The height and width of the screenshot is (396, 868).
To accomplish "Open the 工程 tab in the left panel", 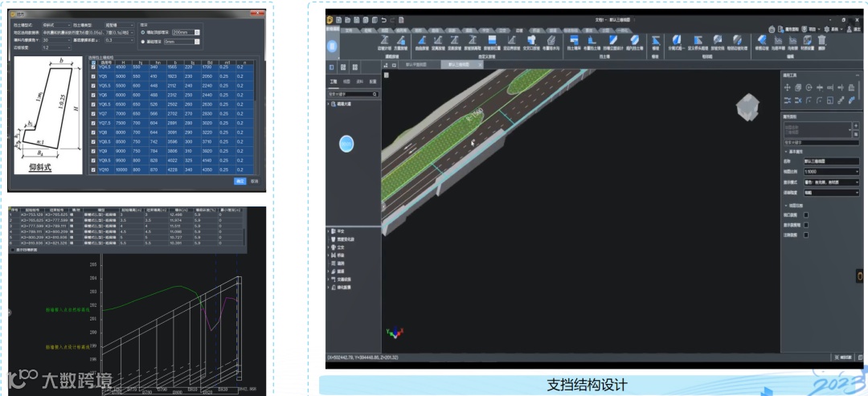I will coord(333,81).
